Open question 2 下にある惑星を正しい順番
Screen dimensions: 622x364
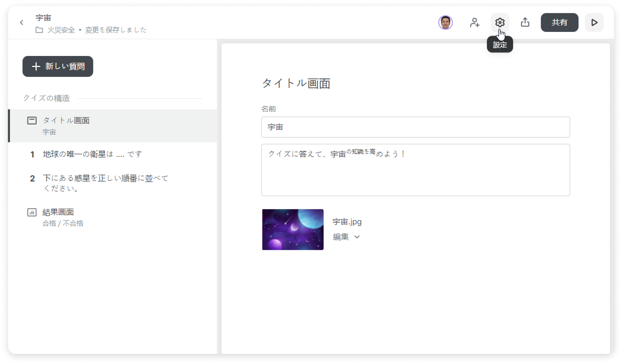click(x=113, y=183)
